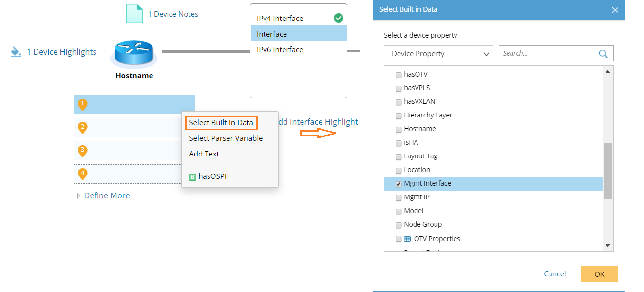The height and width of the screenshot is (292, 644).
Task: Open the Device Property dropdown
Action: (x=438, y=54)
